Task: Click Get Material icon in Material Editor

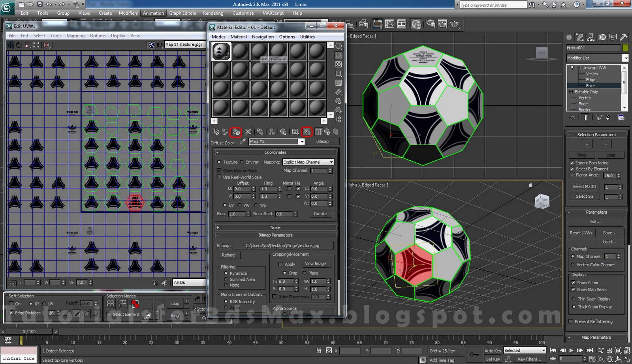Action: click(x=216, y=132)
